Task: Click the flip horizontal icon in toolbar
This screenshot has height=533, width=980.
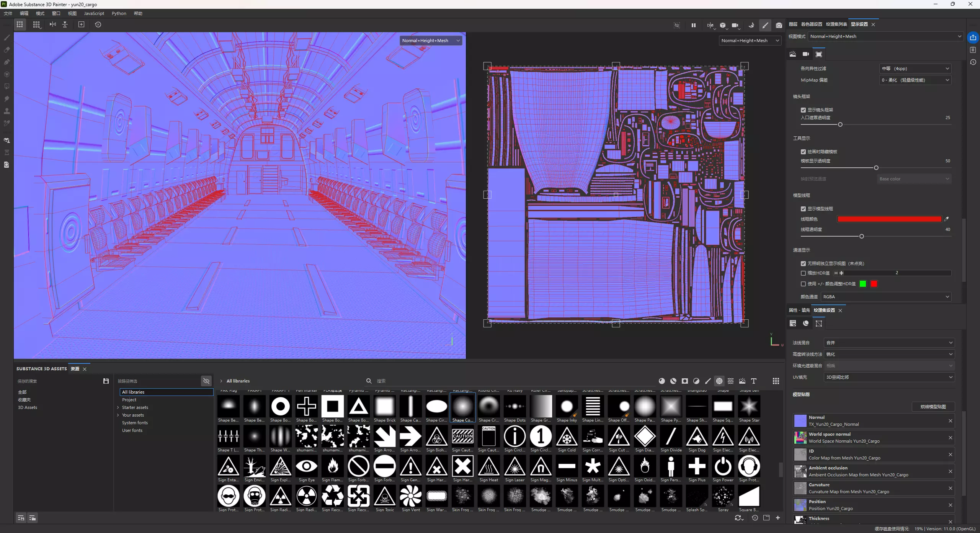Action: (x=53, y=25)
